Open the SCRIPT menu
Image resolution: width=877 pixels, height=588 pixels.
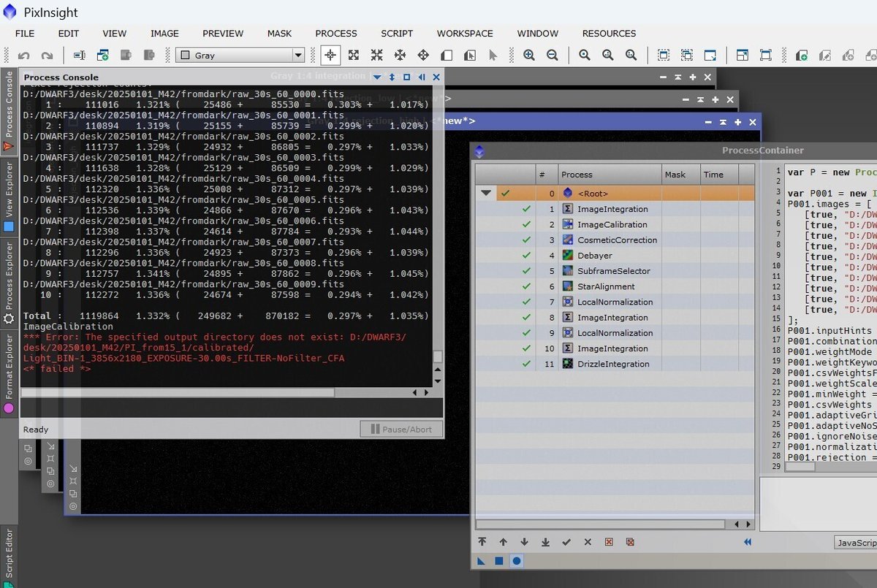pos(397,33)
